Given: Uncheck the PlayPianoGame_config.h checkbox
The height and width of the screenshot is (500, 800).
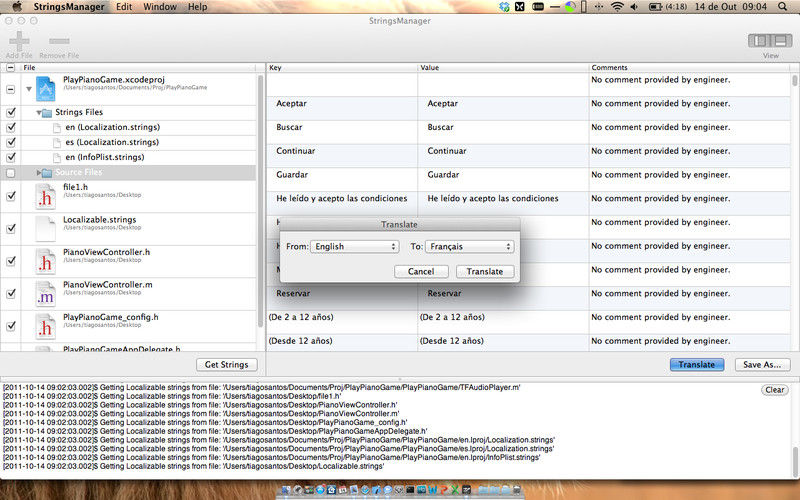Looking at the screenshot, I should [11, 326].
